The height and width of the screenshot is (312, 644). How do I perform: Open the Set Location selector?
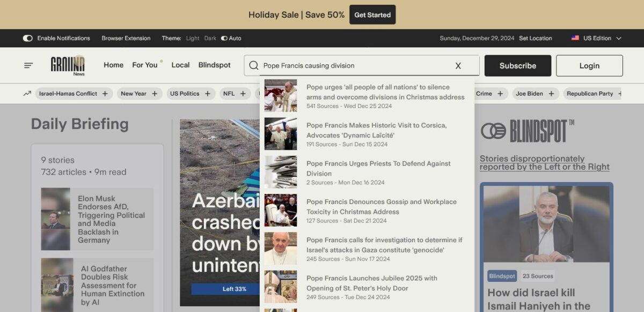coord(536,38)
